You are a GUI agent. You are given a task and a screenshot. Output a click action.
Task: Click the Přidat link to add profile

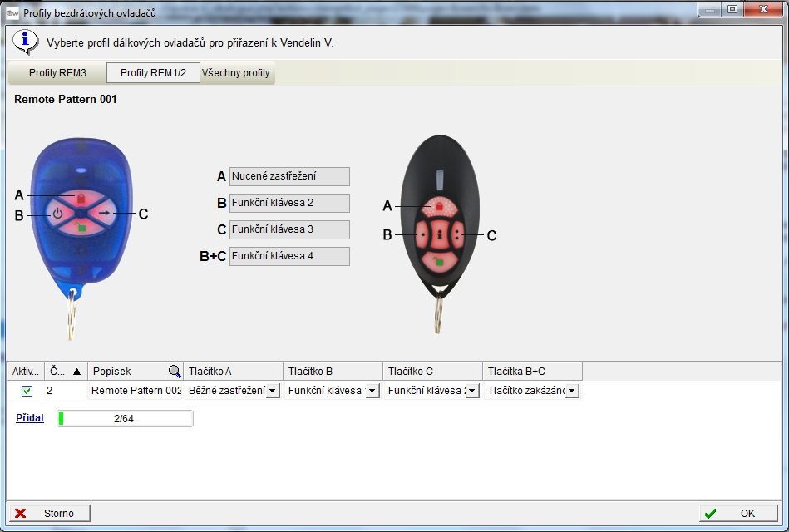tap(30, 418)
